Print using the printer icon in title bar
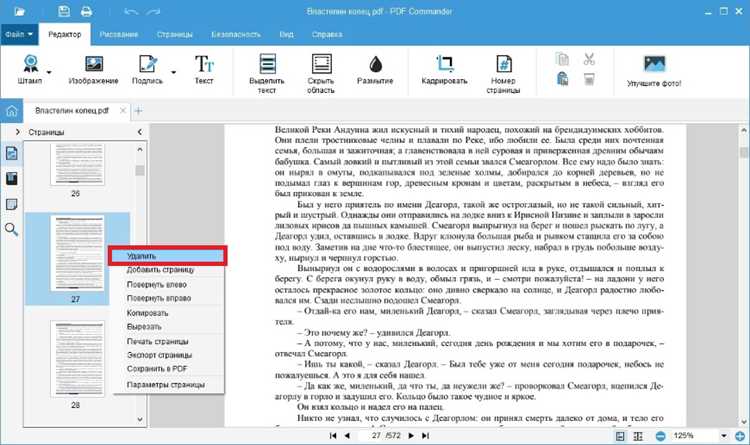Screen dimensions: 750x445 [87, 11]
